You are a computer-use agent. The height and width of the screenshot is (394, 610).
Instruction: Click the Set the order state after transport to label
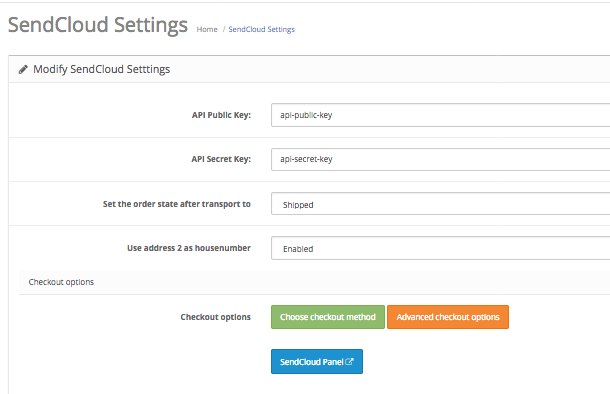tap(177, 204)
